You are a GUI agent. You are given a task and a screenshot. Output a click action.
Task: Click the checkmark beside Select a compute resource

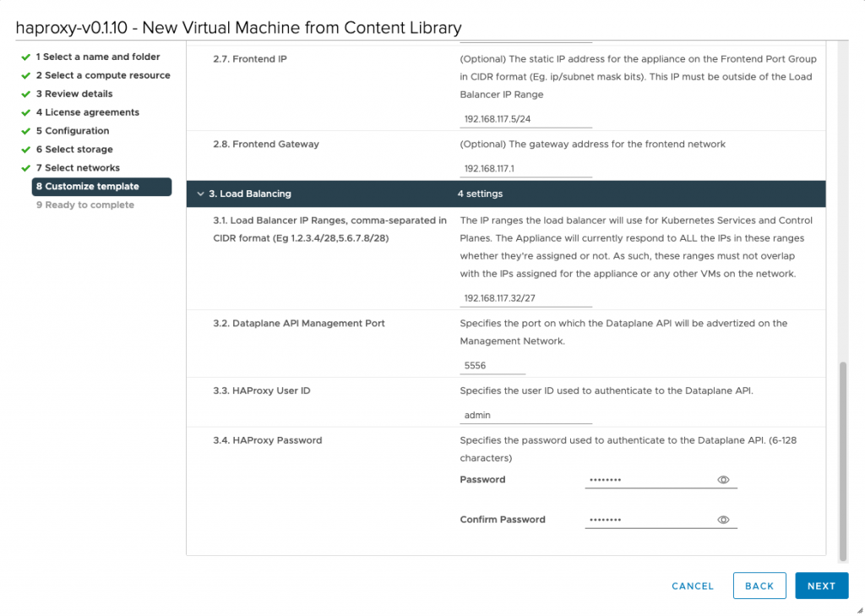25,75
